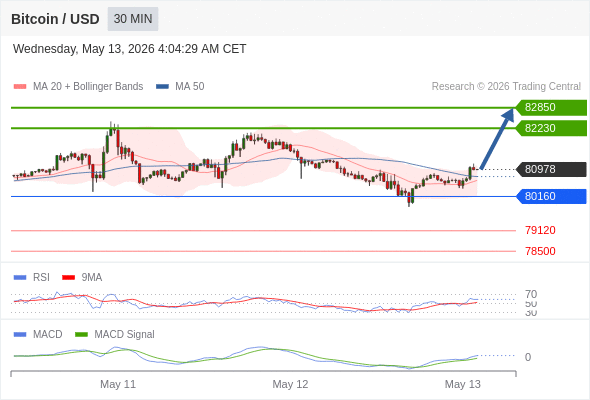Click the May 11 date axis label

click(x=118, y=384)
